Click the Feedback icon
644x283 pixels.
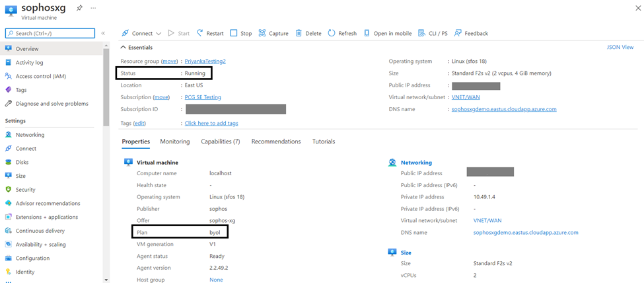(x=458, y=33)
